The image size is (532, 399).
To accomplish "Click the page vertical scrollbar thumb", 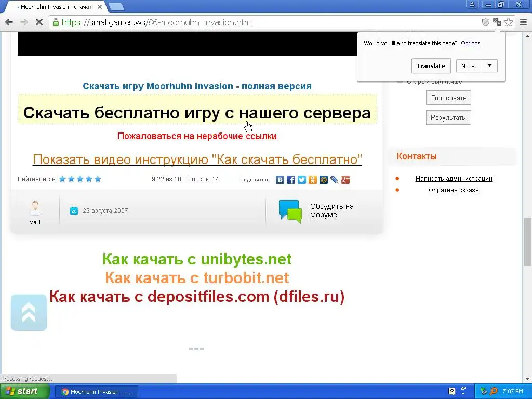I will point(528,242).
